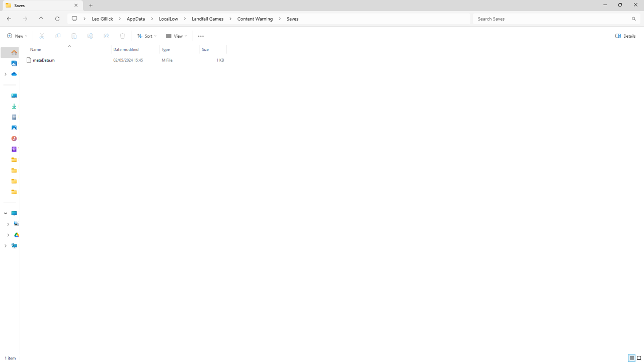Open Google Drive in the sidebar

point(16,235)
